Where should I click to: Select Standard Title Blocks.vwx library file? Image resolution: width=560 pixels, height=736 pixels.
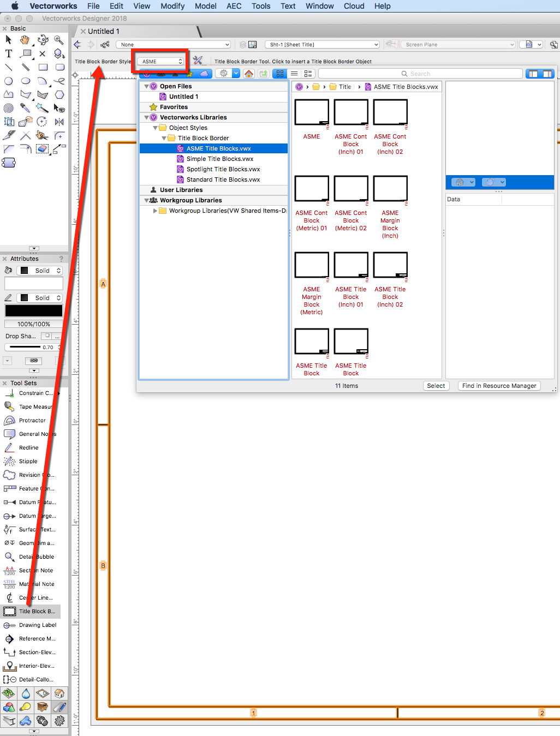(x=214, y=179)
